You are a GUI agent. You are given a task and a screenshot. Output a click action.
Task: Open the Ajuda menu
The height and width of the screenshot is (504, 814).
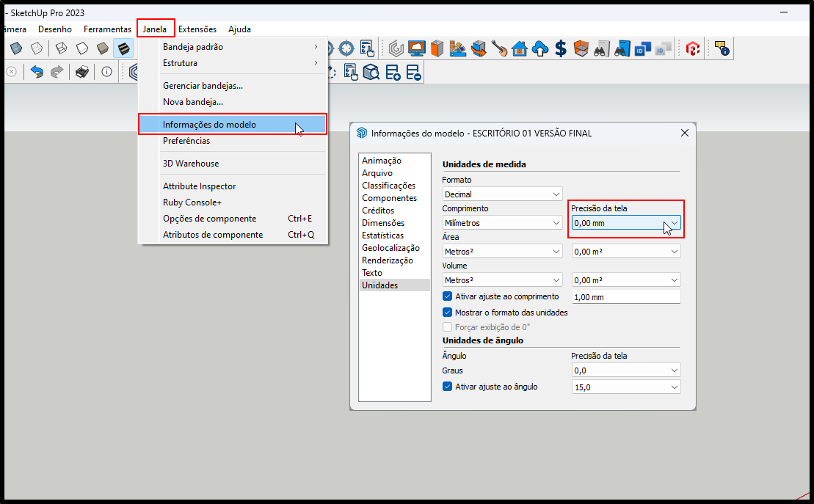click(x=239, y=29)
